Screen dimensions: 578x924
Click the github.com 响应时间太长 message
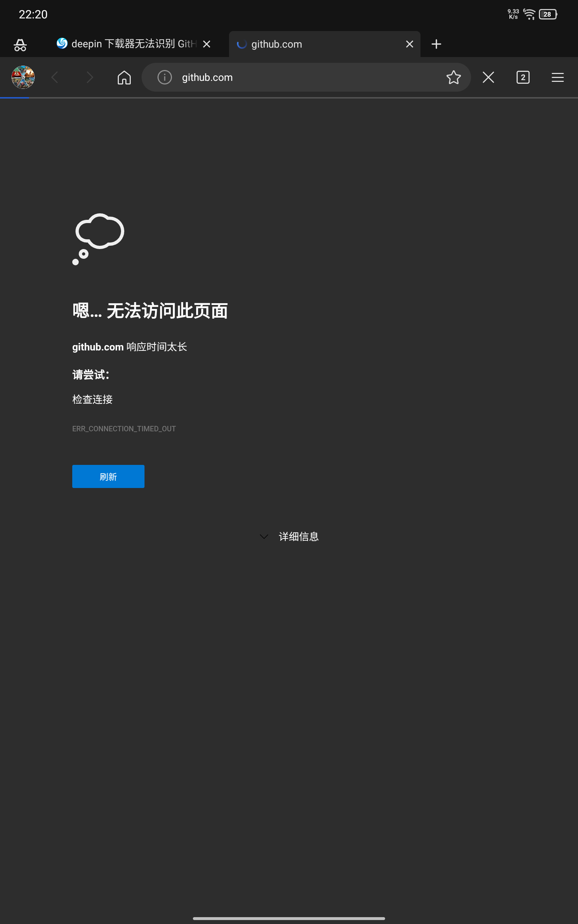point(130,347)
